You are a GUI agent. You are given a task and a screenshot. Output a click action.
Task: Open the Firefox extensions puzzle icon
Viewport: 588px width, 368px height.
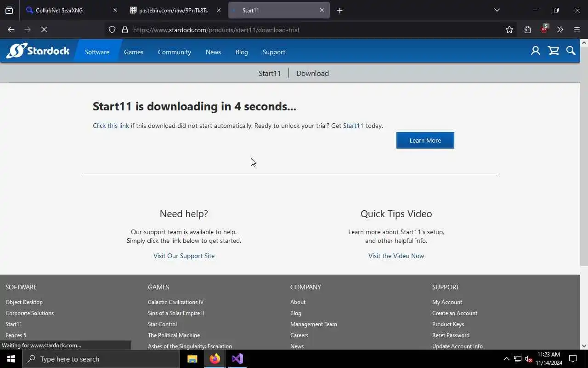tap(527, 30)
